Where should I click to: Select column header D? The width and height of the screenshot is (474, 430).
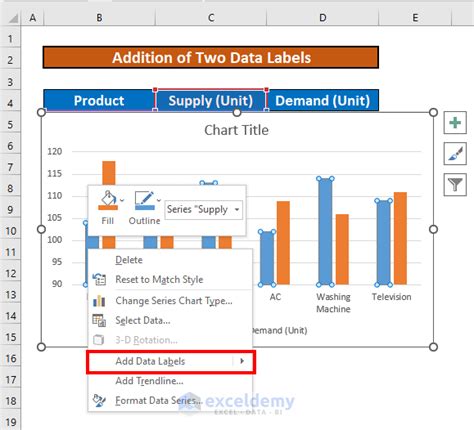coord(323,18)
